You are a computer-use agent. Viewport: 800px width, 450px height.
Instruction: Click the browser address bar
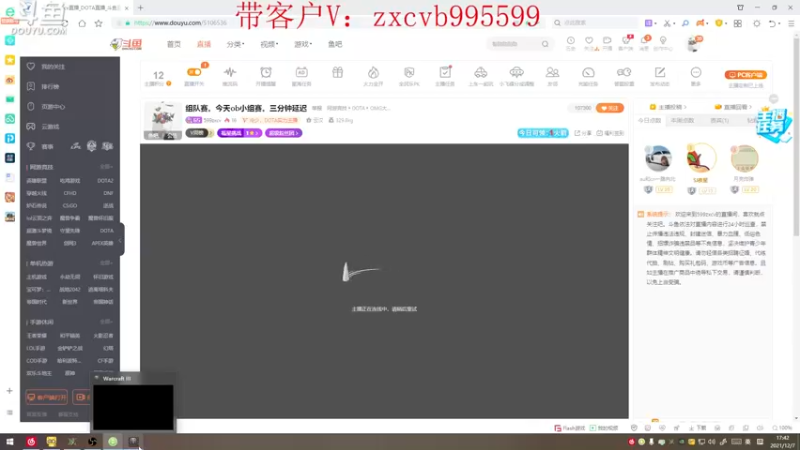point(327,23)
